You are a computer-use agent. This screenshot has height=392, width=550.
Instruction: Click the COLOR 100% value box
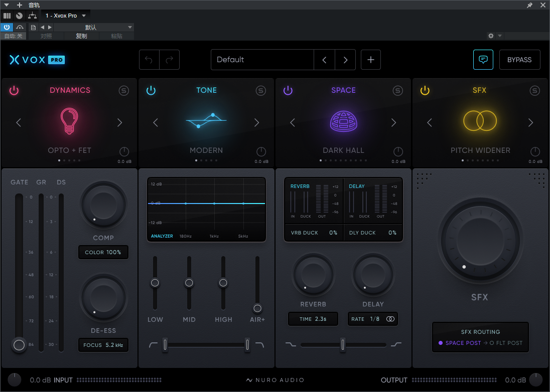pyautogui.click(x=103, y=252)
